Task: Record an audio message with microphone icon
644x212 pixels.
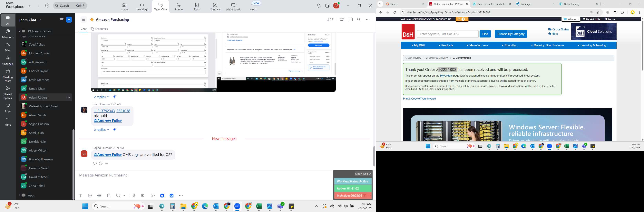Action: coord(134,196)
